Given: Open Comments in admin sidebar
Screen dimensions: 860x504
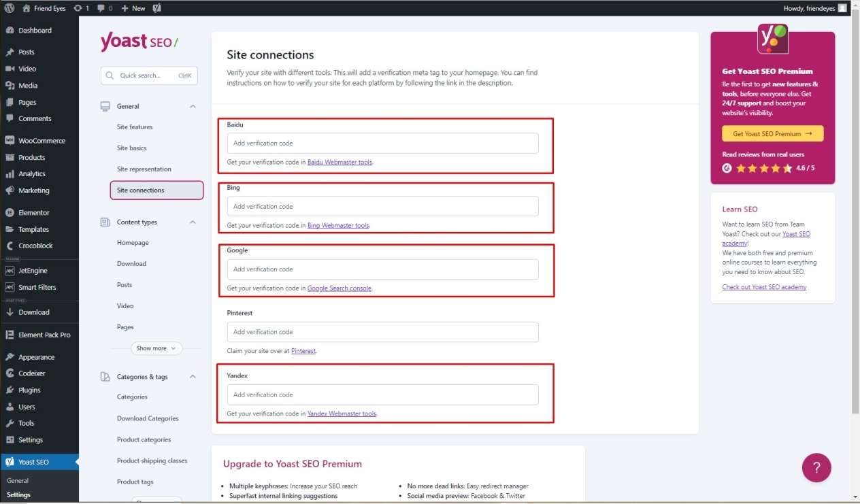Looking at the screenshot, I should pos(35,118).
